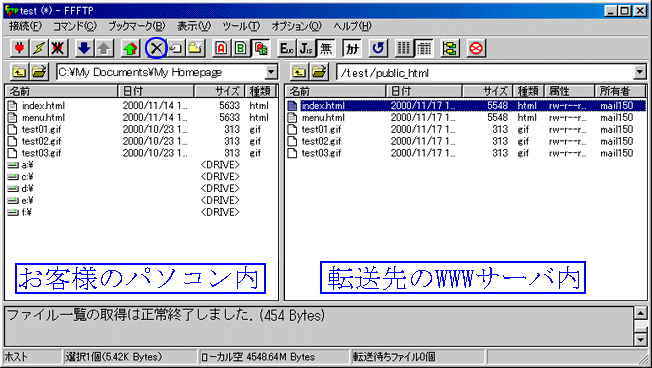
Task: Expand remote path /test/public_html dropdown
Action: [640, 72]
